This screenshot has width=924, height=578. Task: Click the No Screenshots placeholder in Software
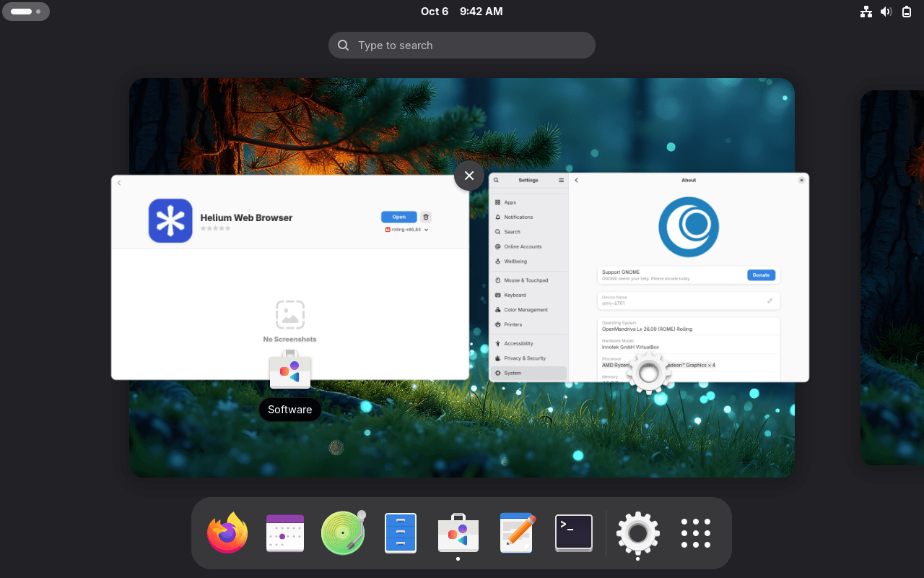pyautogui.click(x=290, y=322)
